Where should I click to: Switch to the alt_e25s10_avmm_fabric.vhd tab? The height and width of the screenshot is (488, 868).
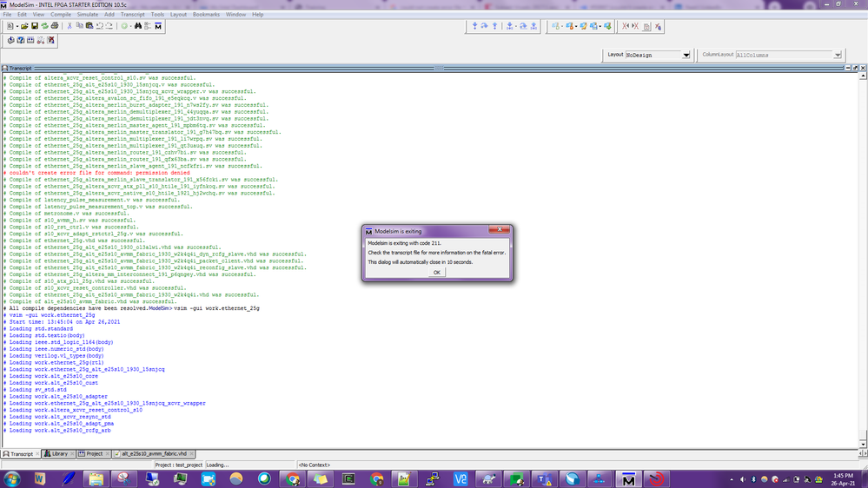click(x=153, y=453)
